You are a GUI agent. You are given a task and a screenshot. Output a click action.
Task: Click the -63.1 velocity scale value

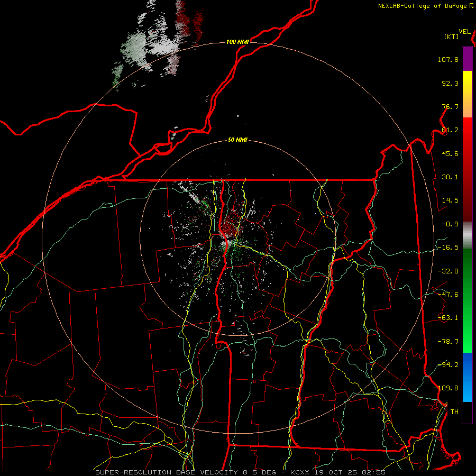click(x=448, y=318)
